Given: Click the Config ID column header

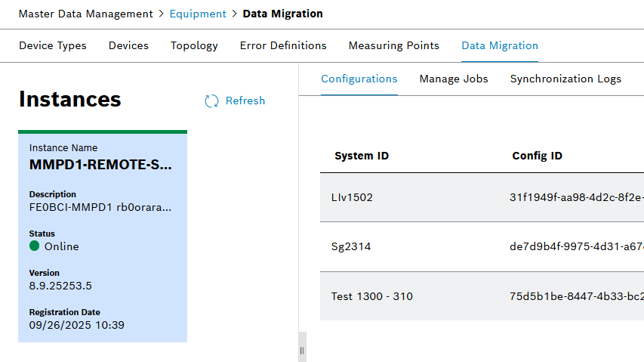Looking at the screenshot, I should pyautogui.click(x=538, y=156).
